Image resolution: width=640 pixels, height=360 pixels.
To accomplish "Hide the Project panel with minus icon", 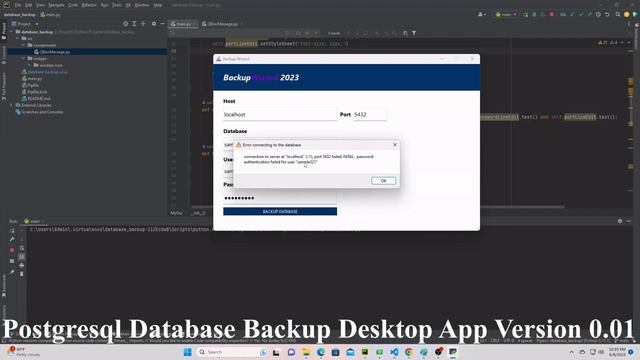I will (162, 24).
